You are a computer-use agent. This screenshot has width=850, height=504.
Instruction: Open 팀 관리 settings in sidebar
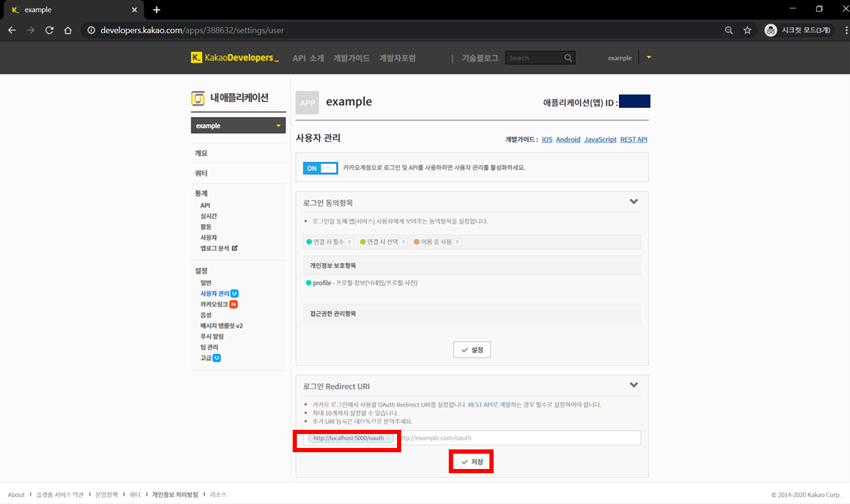point(209,346)
